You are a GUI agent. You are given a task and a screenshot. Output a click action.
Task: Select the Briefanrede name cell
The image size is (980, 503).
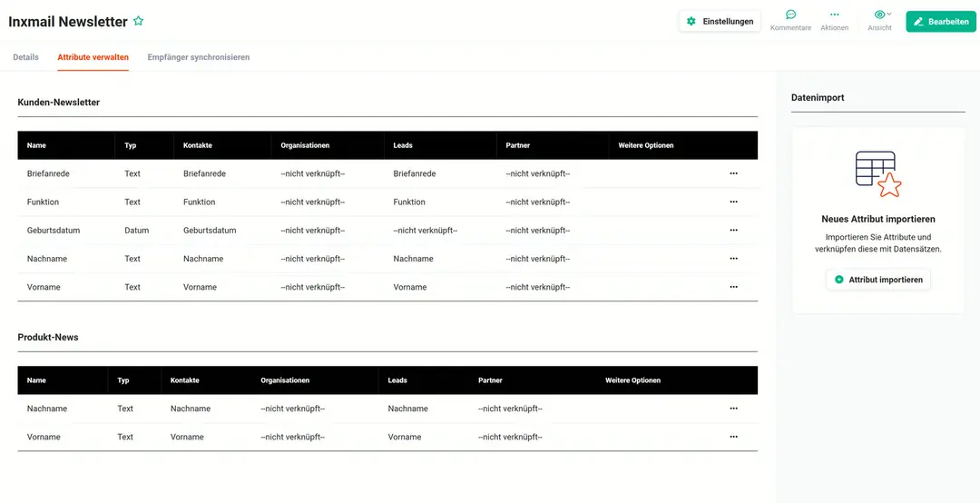[48, 173]
